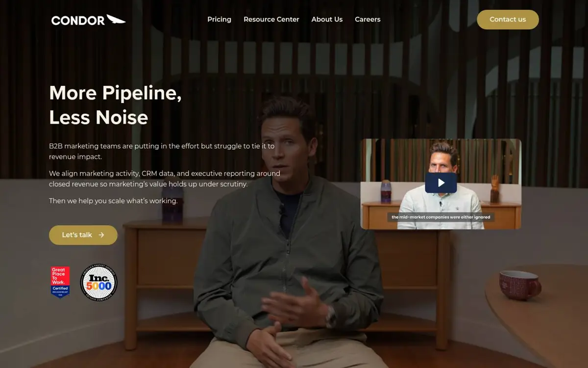Open the Condor logo home link
The width and height of the screenshot is (588, 368).
(x=89, y=20)
